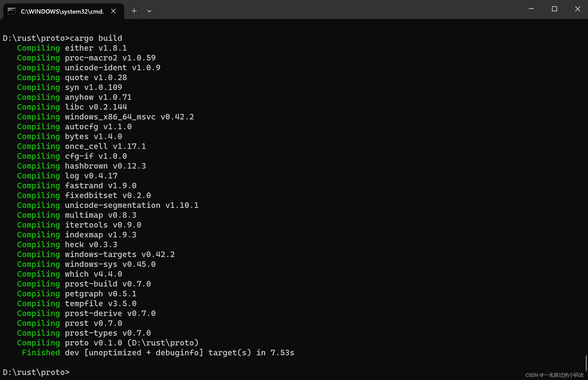Close the cmd terminal tab

(x=113, y=11)
